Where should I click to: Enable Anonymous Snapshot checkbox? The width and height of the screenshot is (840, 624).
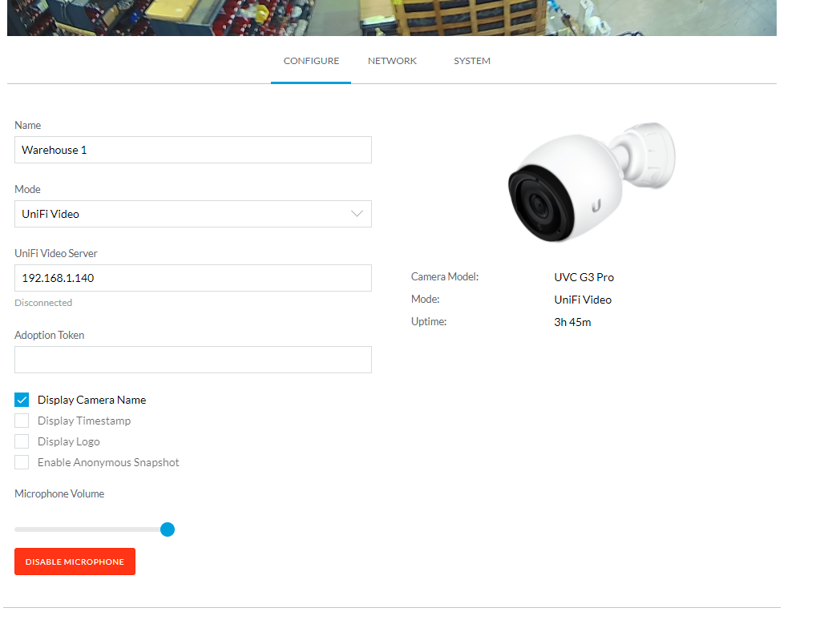[22, 462]
